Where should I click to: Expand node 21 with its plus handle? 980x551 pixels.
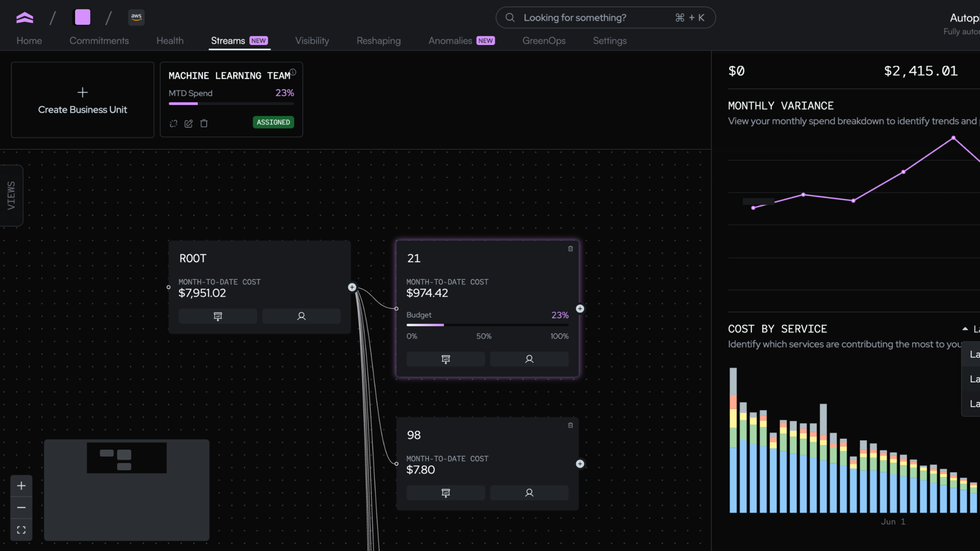[x=580, y=309]
